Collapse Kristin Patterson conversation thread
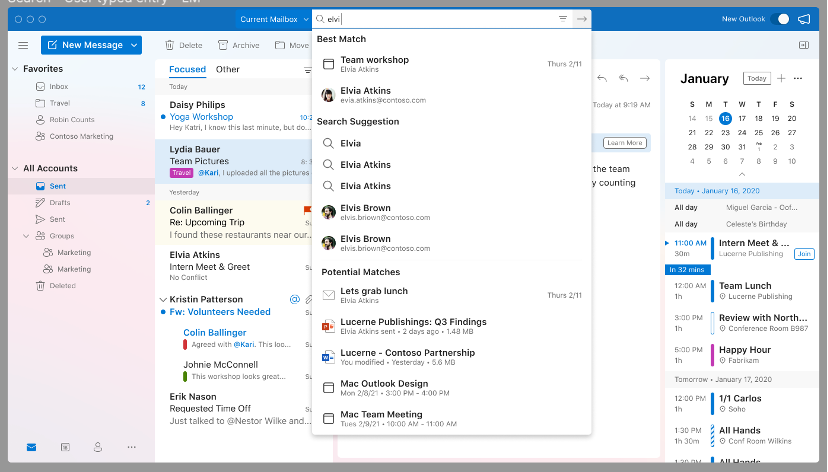The width and height of the screenshot is (828, 472). tap(163, 299)
